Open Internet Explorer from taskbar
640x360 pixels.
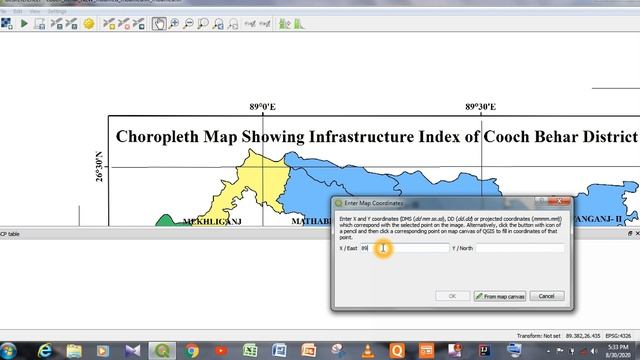click(x=45, y=351)
